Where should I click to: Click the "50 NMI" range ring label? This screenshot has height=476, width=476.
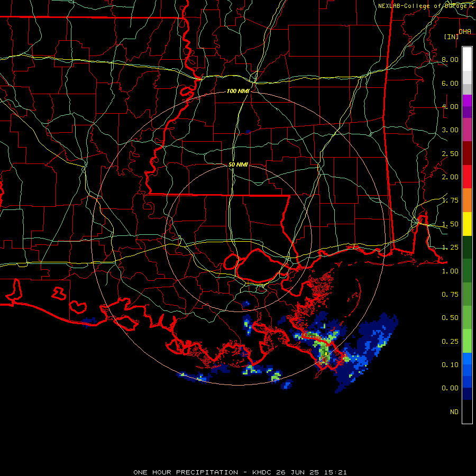238,164
